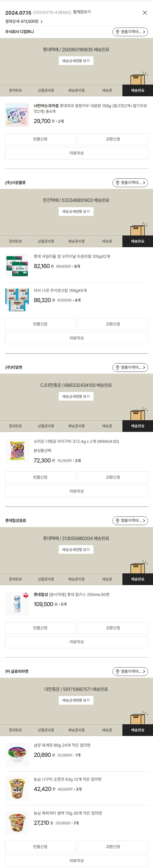Open delivery address dropdown for (주)서광물류

130,183
